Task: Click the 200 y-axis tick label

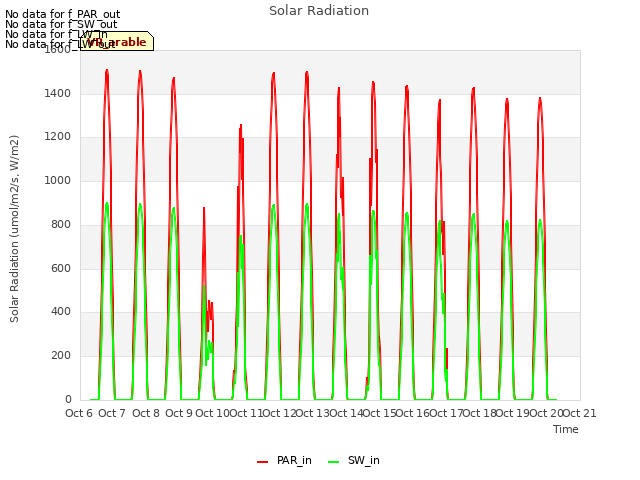Action: (61, 356)
